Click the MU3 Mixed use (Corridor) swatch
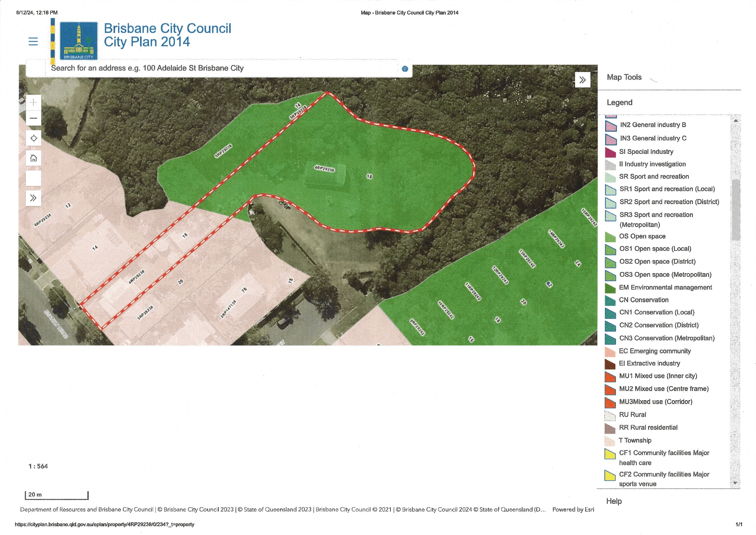This screenshot has width=756, height=535. tap(611, 402)
